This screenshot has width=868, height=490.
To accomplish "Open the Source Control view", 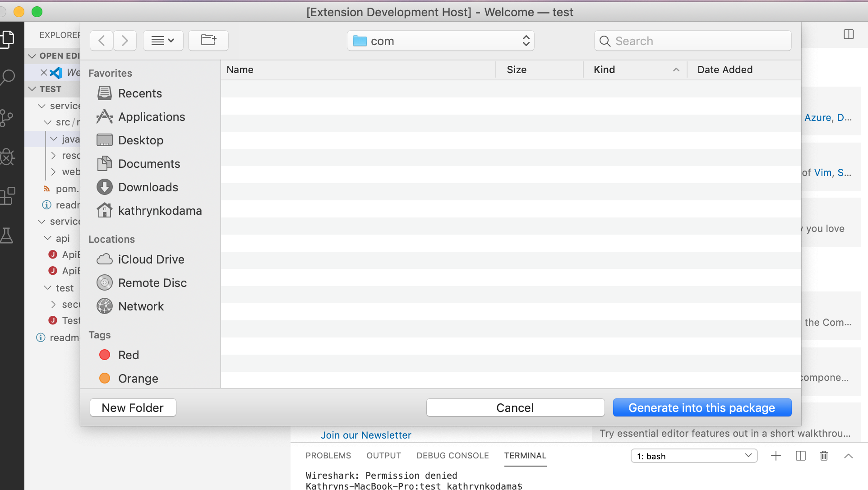I will pos(8,117).
